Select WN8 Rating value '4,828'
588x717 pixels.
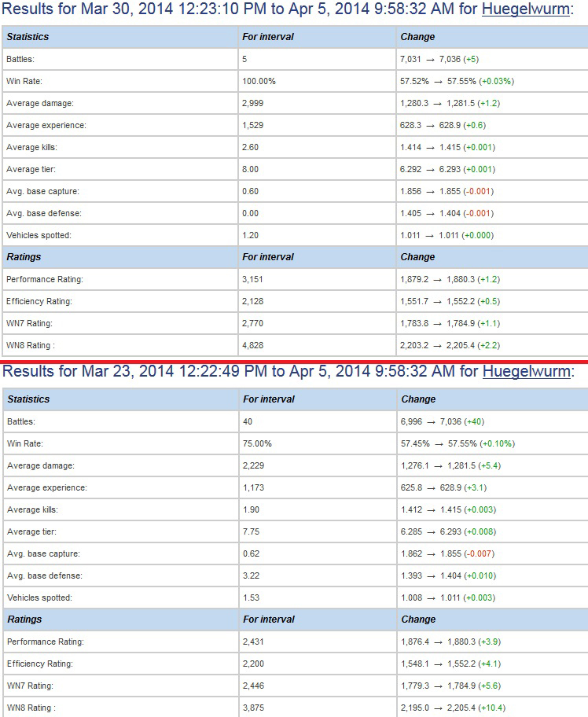click(252, 345)
